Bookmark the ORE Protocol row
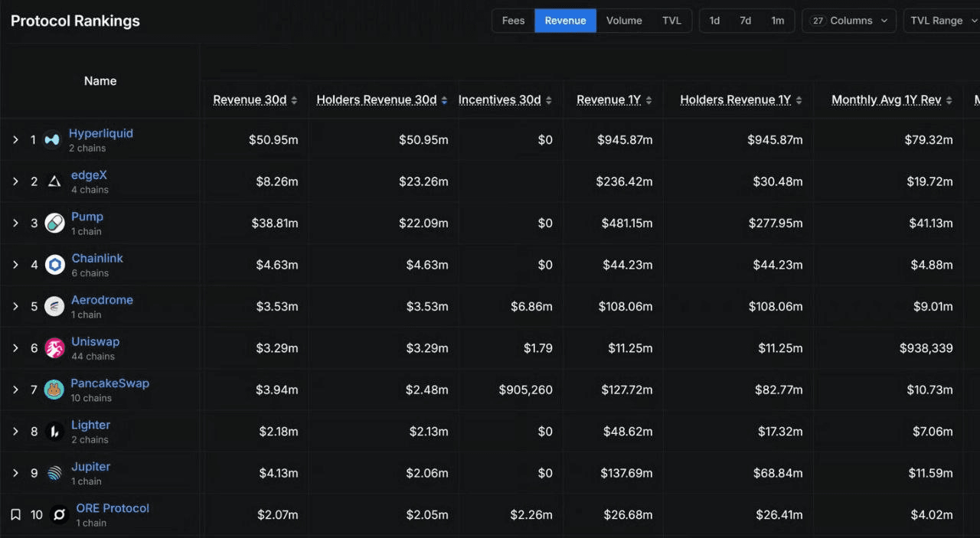The image size is (980, 538). tap(15, 514)
